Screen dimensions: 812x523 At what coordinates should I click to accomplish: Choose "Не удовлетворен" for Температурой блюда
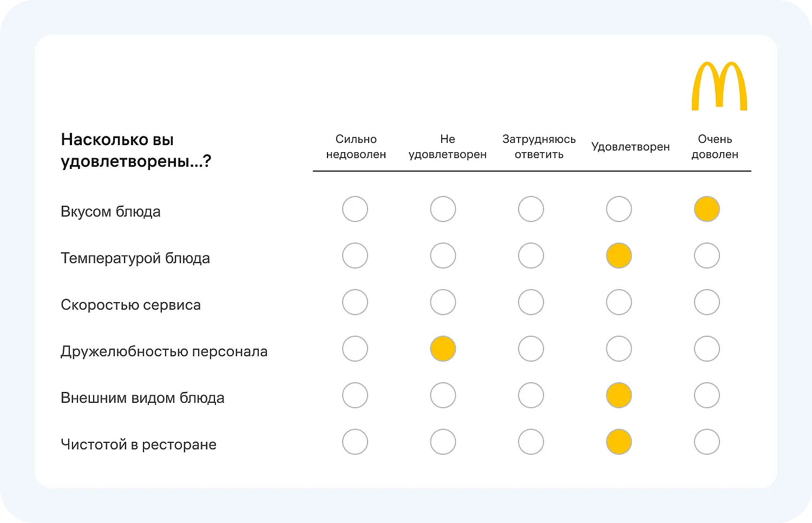[443, 256]
